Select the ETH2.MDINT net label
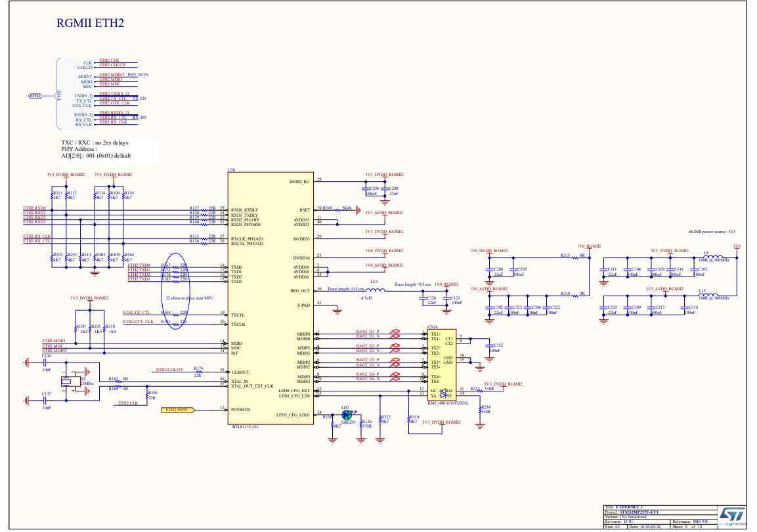 click(54, 351)
